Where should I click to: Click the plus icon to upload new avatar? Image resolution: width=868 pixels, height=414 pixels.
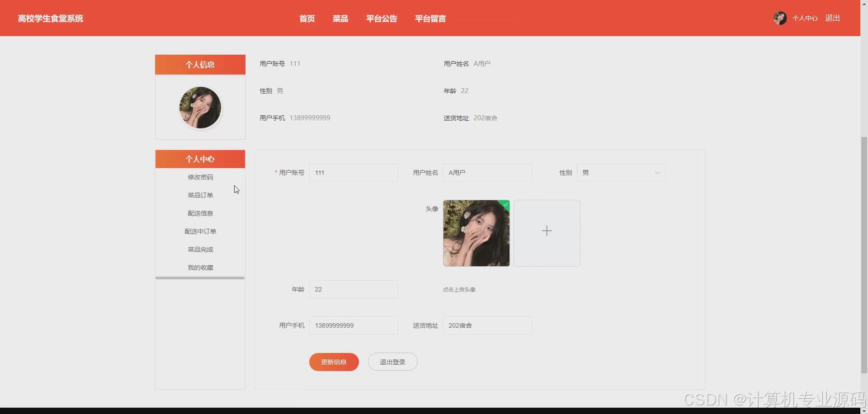(547, 231)
